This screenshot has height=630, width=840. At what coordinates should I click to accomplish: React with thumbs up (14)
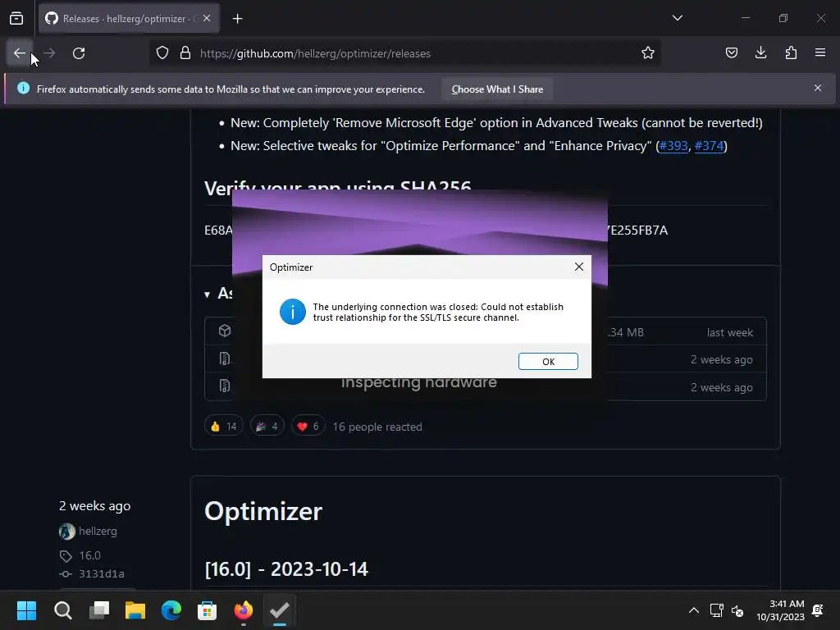click(223, 427)
